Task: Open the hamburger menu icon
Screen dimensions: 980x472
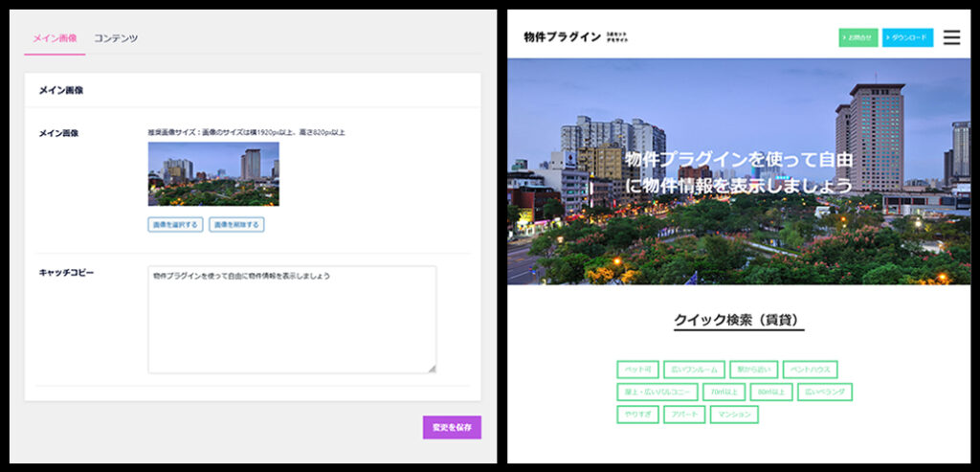Action: pos(951,37)
